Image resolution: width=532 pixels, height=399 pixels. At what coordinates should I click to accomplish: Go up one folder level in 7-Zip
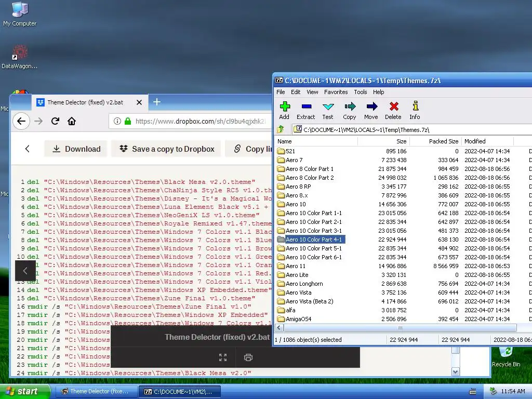click(x=280, y=129)
